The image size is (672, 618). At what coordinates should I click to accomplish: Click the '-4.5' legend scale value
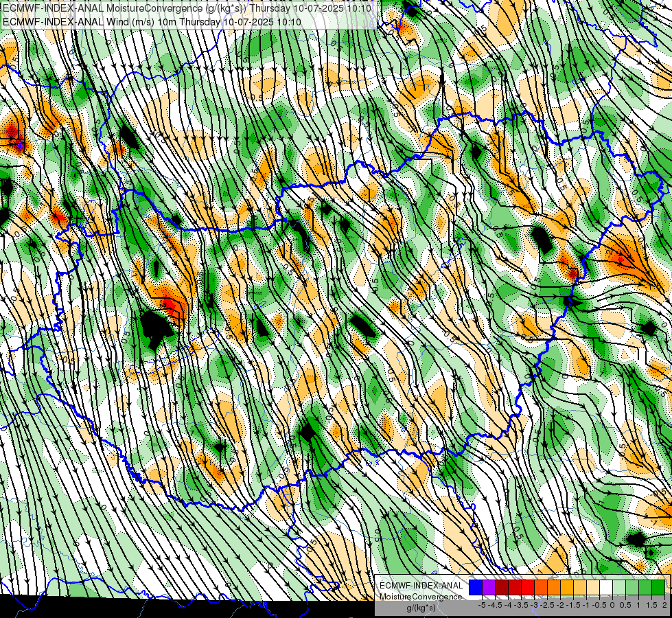[x=495, y=605]
